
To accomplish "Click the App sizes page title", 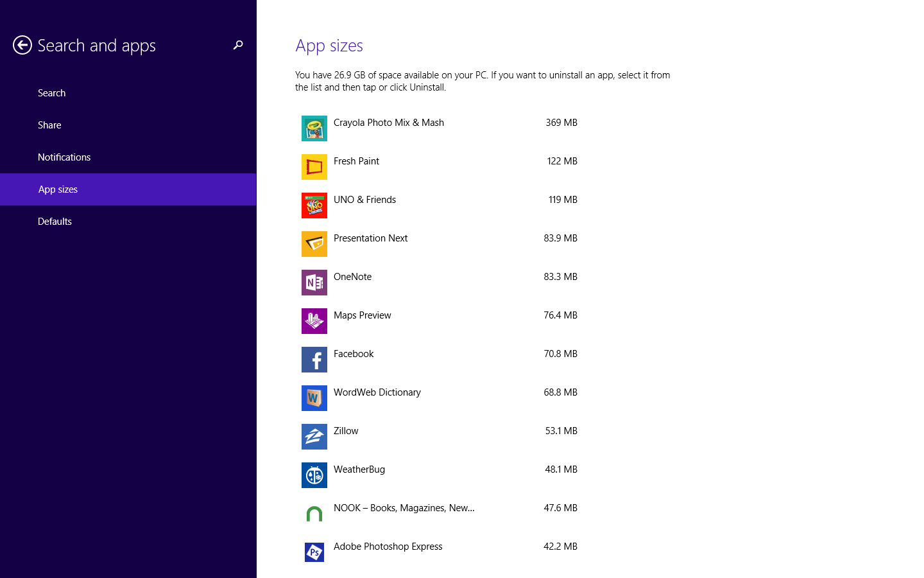I will tap(329, 46).
